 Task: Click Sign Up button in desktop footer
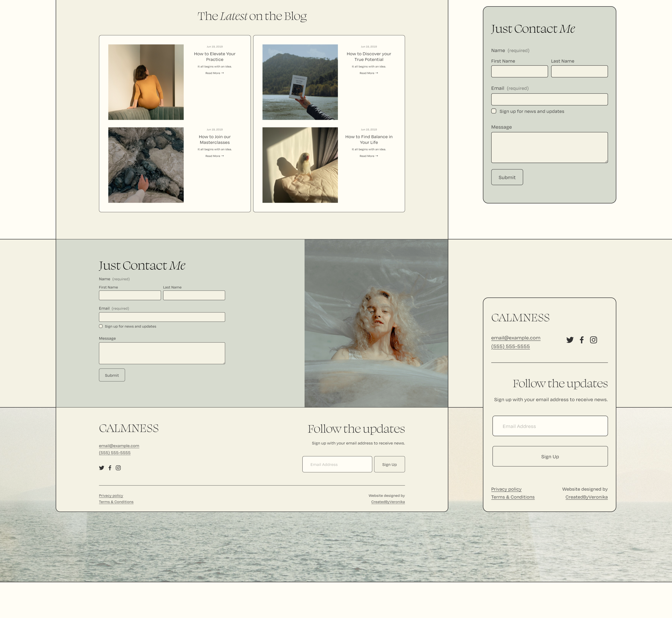(x=389, y=464)
